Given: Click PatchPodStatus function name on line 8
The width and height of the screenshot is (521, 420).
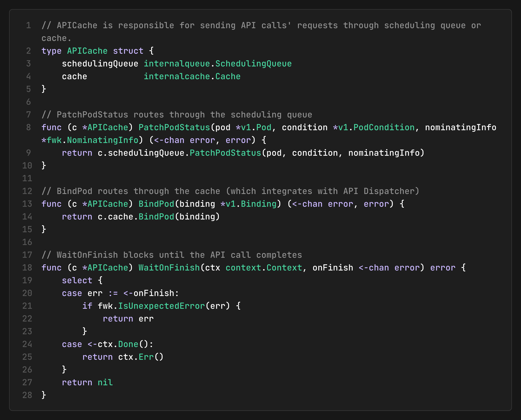Looking at the screenshot, I should click(x=174, y=128).
